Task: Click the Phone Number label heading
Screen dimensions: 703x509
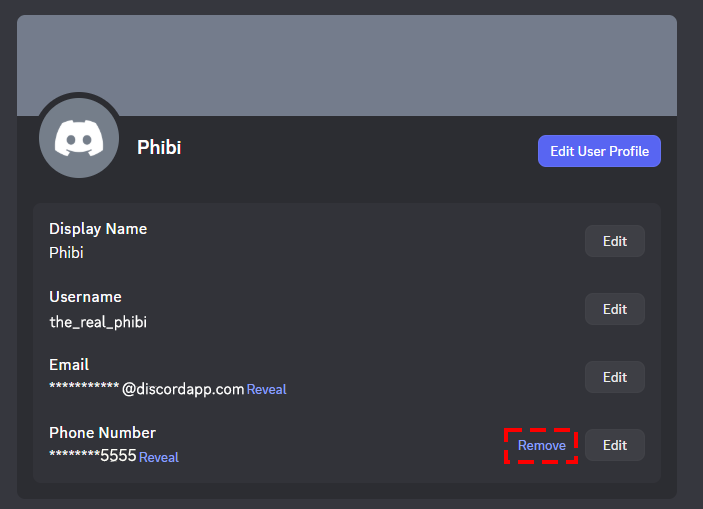Action: coord(102,433)
